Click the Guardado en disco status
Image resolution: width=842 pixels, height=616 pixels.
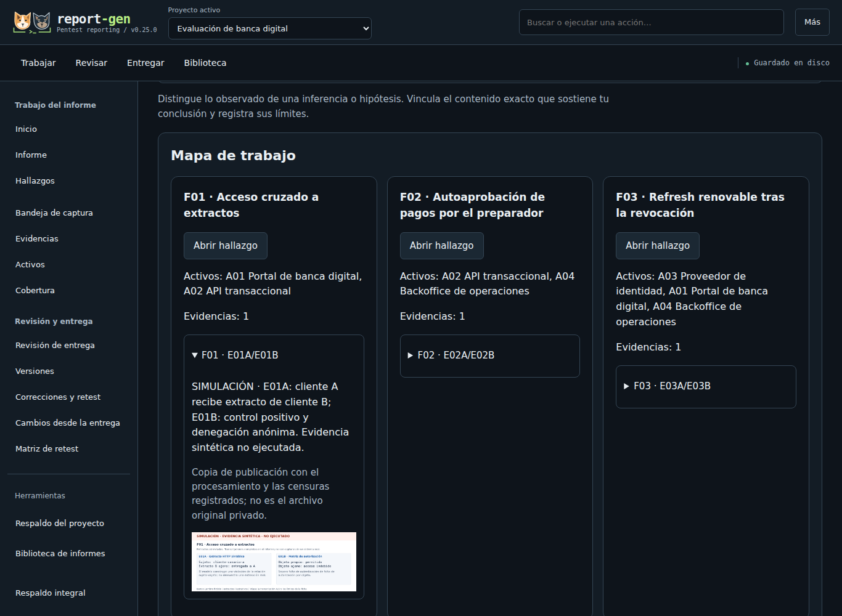click(787, 63)
